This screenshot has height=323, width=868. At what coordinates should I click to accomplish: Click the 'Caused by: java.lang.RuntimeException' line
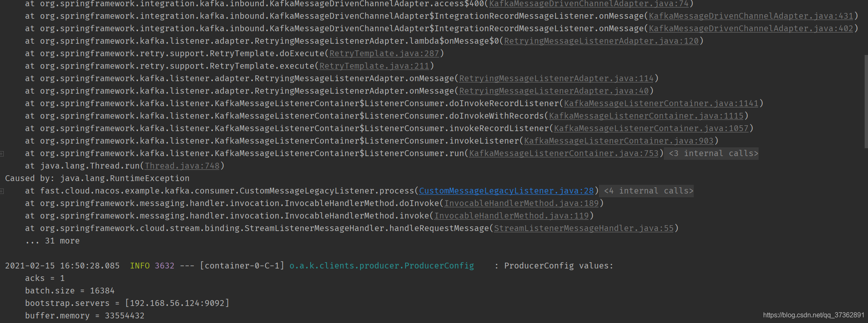(x=97, y=179)
